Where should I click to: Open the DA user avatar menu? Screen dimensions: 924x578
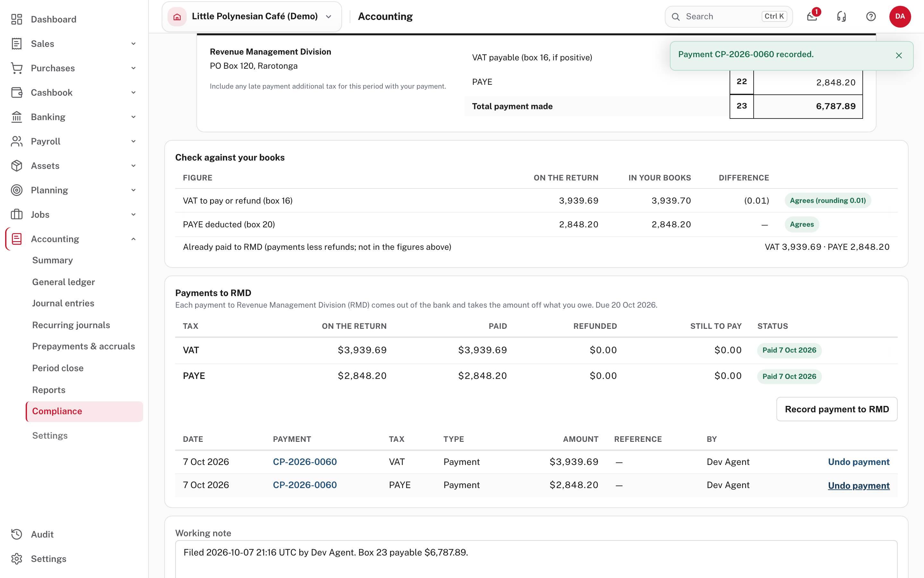click(900, 16)
